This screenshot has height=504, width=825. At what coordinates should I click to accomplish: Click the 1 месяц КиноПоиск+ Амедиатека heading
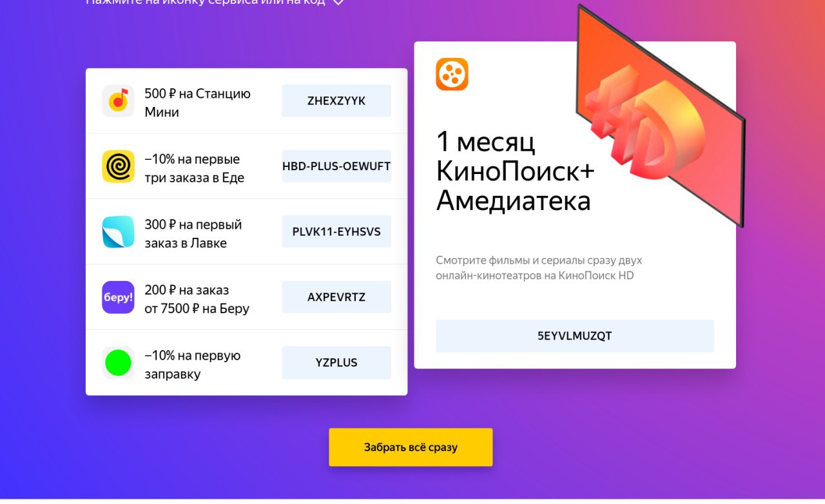pyautogui.click(x=515, y=171)
